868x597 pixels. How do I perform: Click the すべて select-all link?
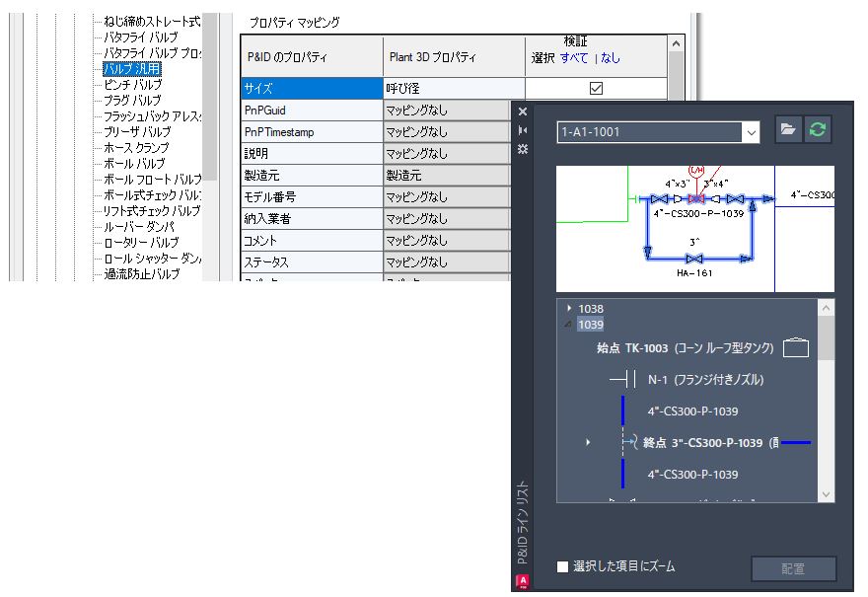click(x=574, y=58)
